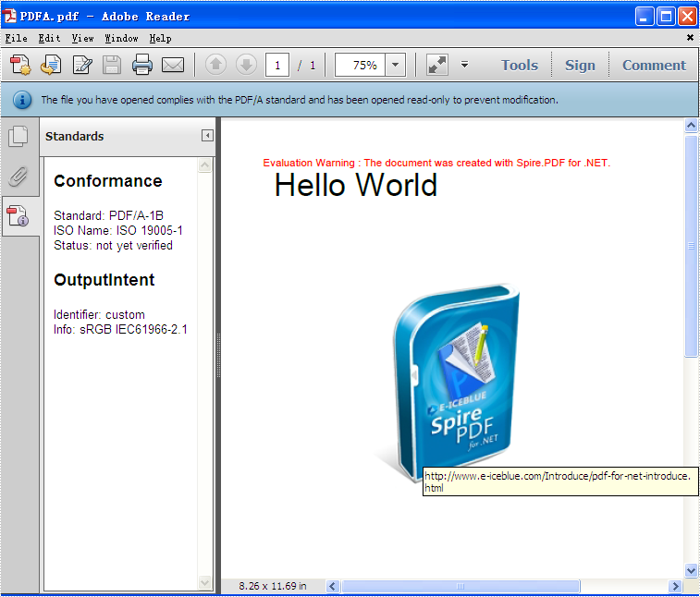Open the Sign/edit document pencil icon

click(82, 65)
